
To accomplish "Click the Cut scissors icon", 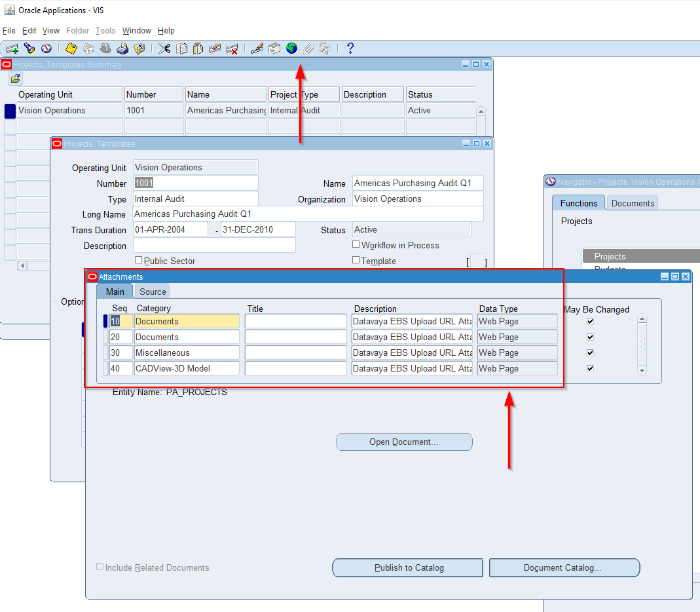I will 164,48.
